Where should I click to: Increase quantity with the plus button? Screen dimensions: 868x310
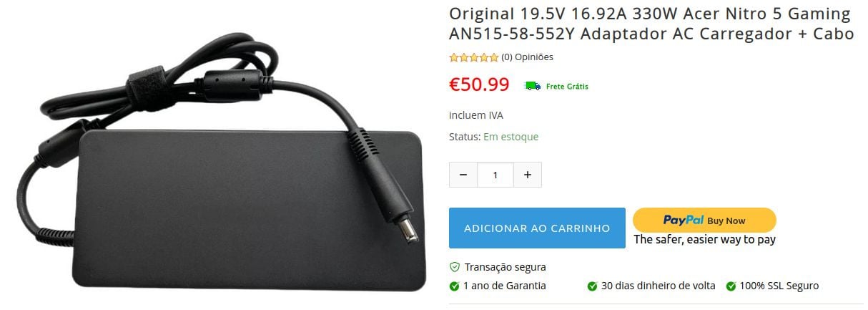[528, 175]
